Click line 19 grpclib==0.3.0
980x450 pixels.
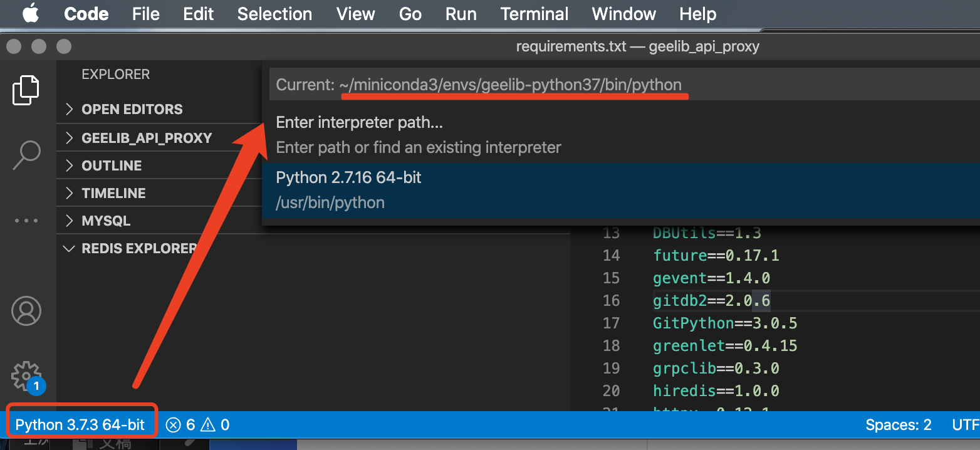coord(716,368)
